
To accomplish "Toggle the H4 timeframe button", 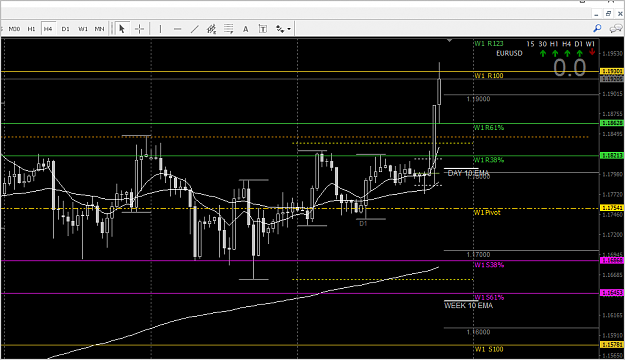I will 48,29.
